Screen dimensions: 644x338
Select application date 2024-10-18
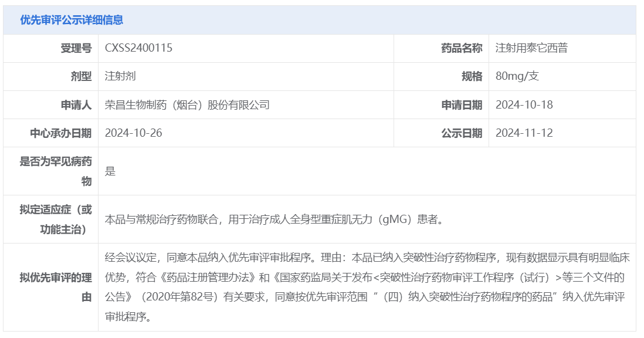(524, 104)
